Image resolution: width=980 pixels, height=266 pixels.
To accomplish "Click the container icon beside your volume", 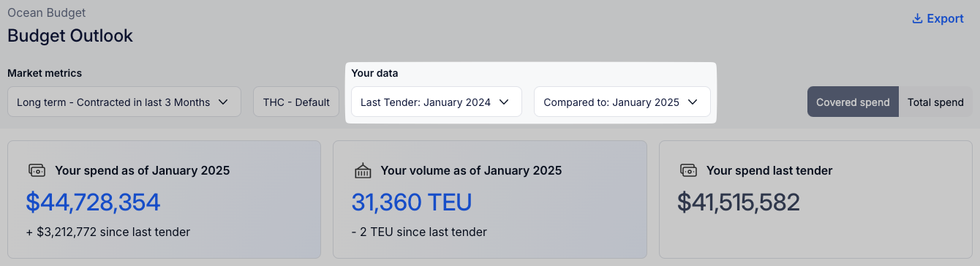I will (x=363, y=170).
